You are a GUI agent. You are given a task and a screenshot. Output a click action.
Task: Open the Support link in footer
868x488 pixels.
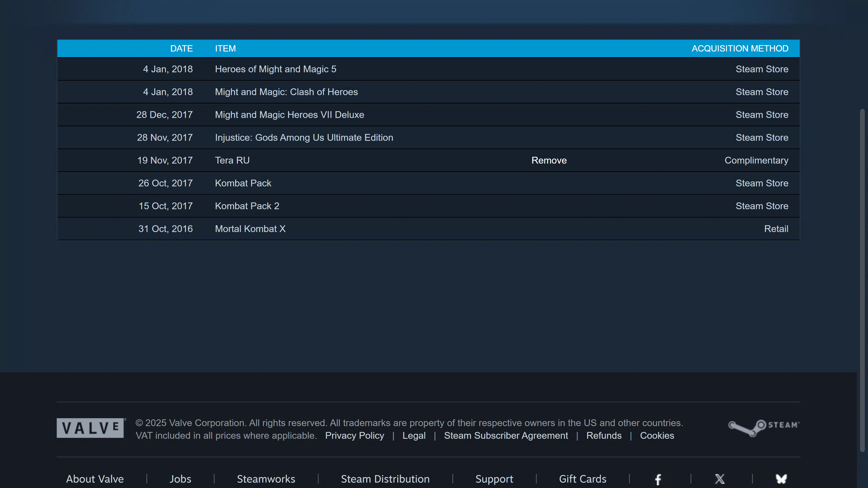[494, 479]
